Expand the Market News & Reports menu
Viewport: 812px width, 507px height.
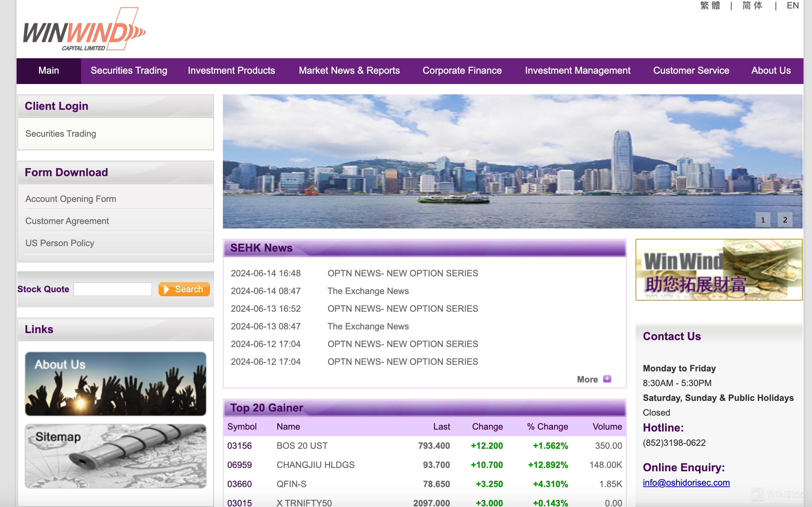(x=349, y=71)
